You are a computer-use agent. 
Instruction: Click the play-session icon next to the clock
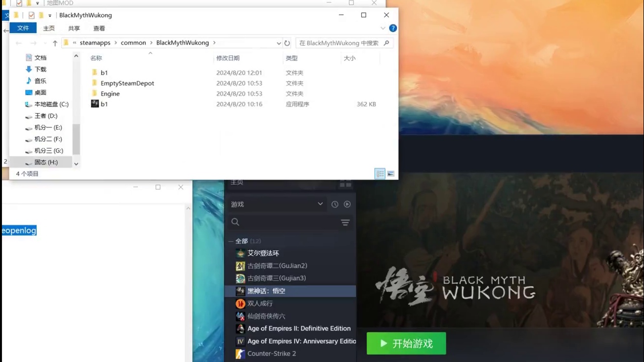347,204
